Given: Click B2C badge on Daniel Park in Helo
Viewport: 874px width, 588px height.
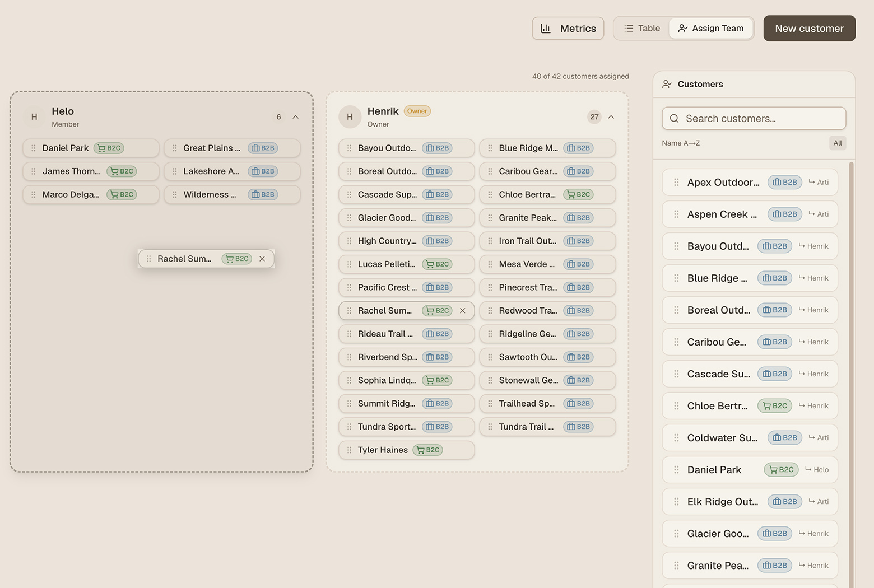Looking at the screenshot, I should click(x=109, y=148).
